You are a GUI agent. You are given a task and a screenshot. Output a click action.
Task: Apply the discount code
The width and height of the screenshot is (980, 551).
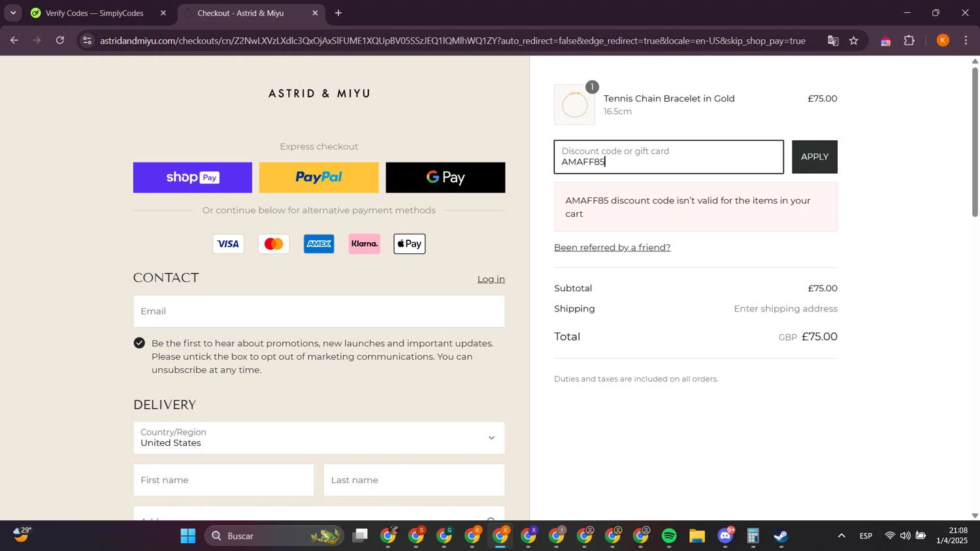[x=815, y=157]
